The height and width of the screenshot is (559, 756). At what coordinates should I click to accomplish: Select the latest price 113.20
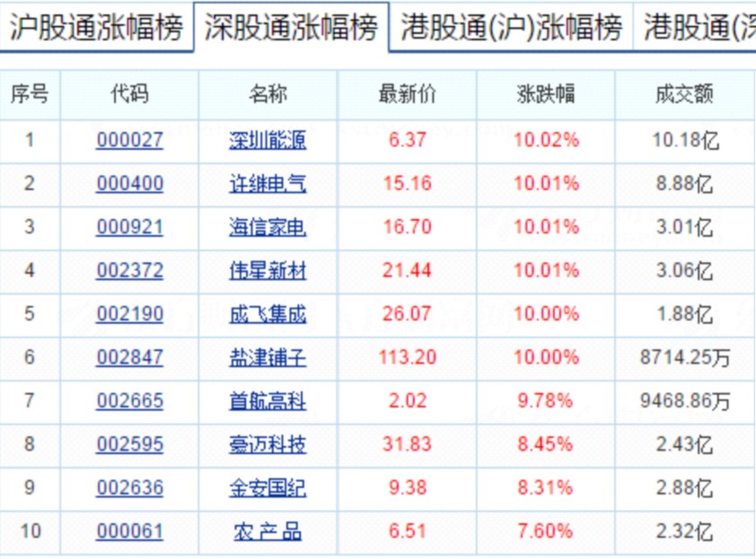pyautogui.click(x=408, y=357)
